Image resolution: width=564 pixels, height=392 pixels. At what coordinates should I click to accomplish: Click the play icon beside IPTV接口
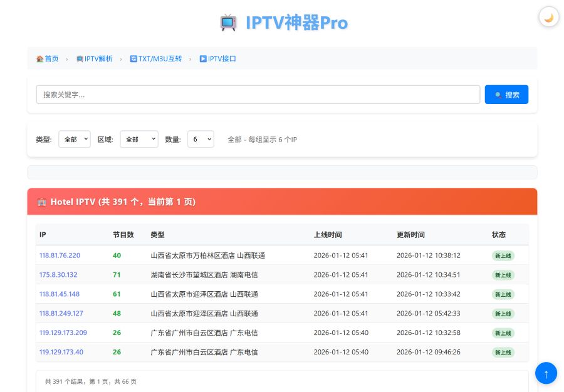point(202,58)
